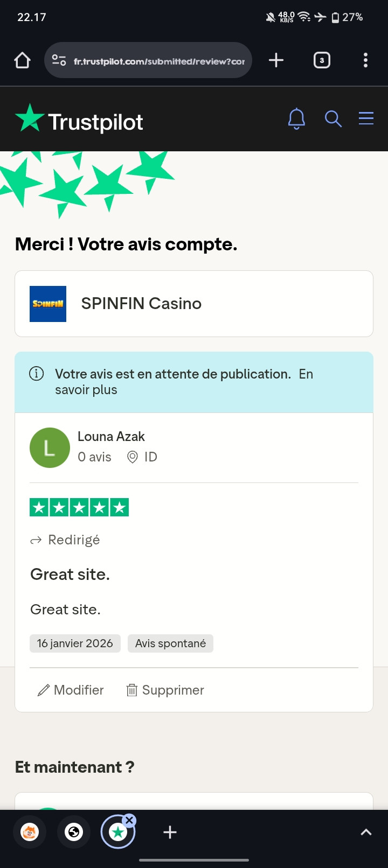Tap the Louna Azak profile avatar
This screenshot has height=868, width=388.
click(x=50, y=447)
